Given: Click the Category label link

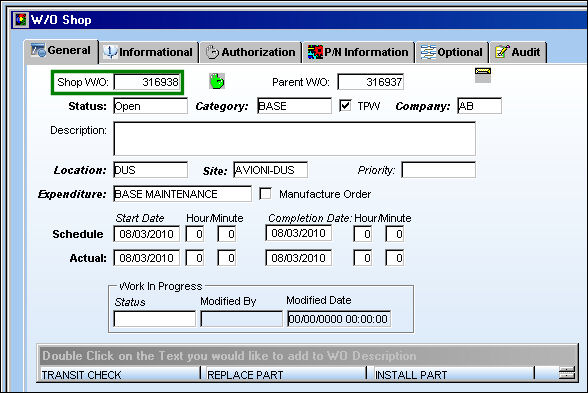Looking at the screenshot, I should pos(222,106).
